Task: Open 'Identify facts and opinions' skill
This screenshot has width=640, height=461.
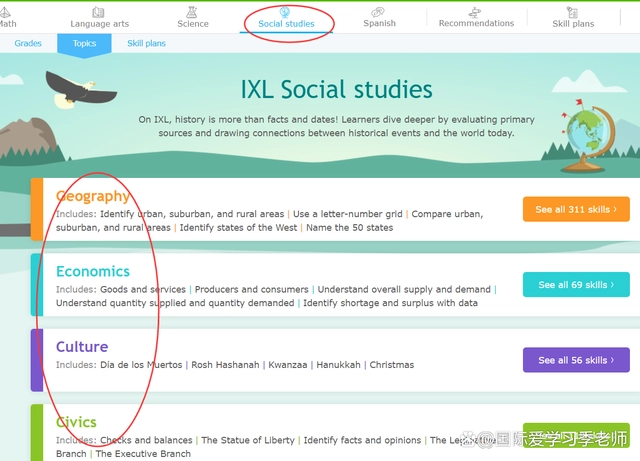Action: [362, 440]
